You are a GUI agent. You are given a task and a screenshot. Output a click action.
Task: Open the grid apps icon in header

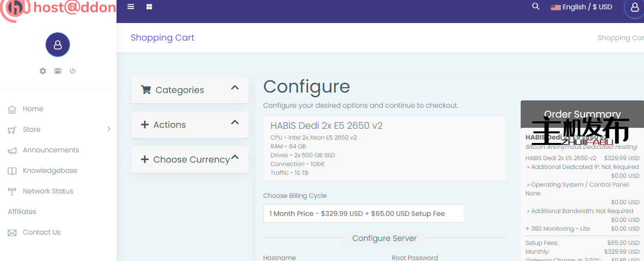(x=149, y=7)
